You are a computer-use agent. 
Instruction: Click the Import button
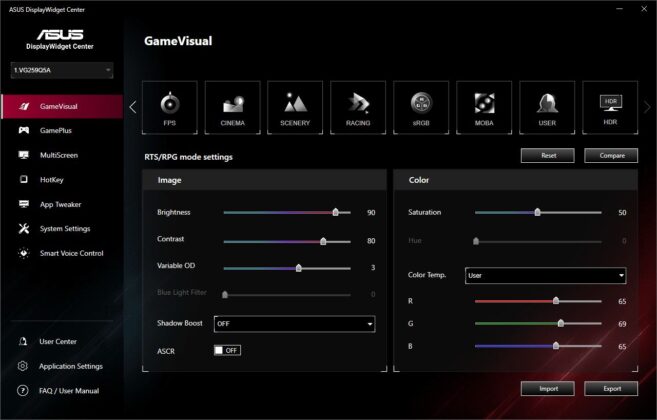coord(548,389)
